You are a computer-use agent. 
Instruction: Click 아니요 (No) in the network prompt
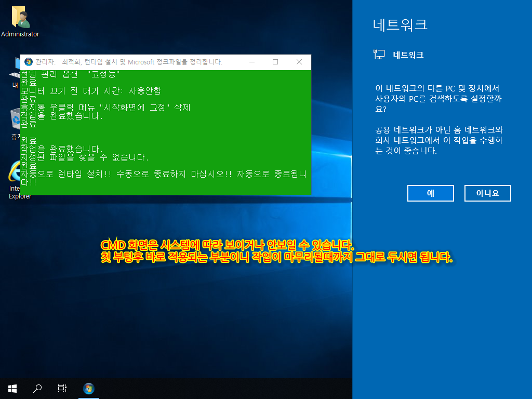click(x=487, y=193)
